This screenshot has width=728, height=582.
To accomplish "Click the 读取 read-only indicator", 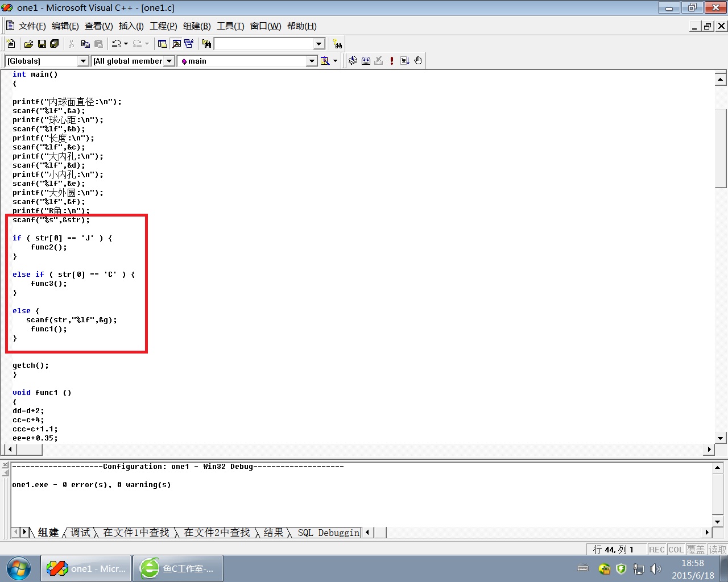I will coord(717,550).
